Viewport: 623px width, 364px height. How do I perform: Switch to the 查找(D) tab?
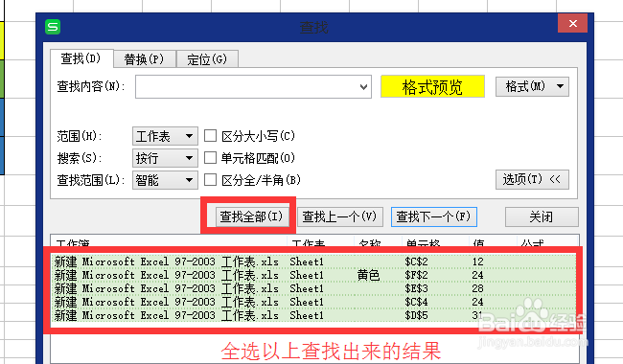pos(81,58)
